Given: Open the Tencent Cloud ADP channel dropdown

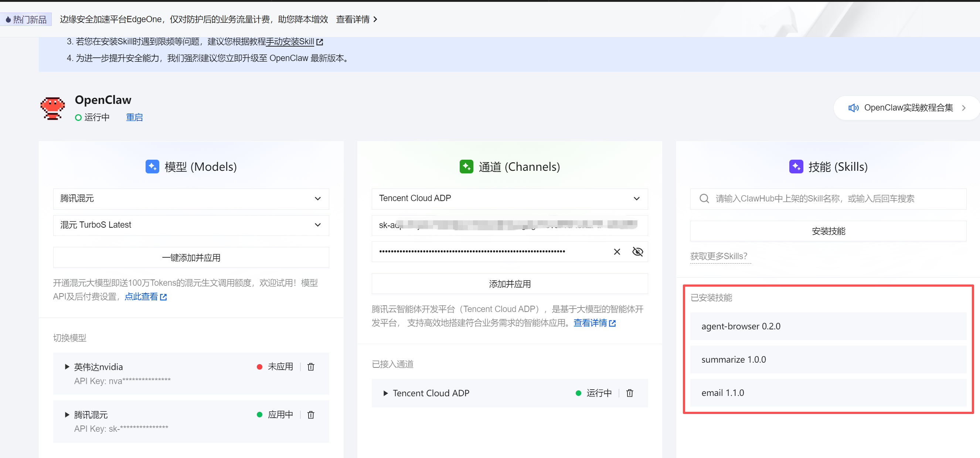Looking at the screenshot, I should point(510,199).
